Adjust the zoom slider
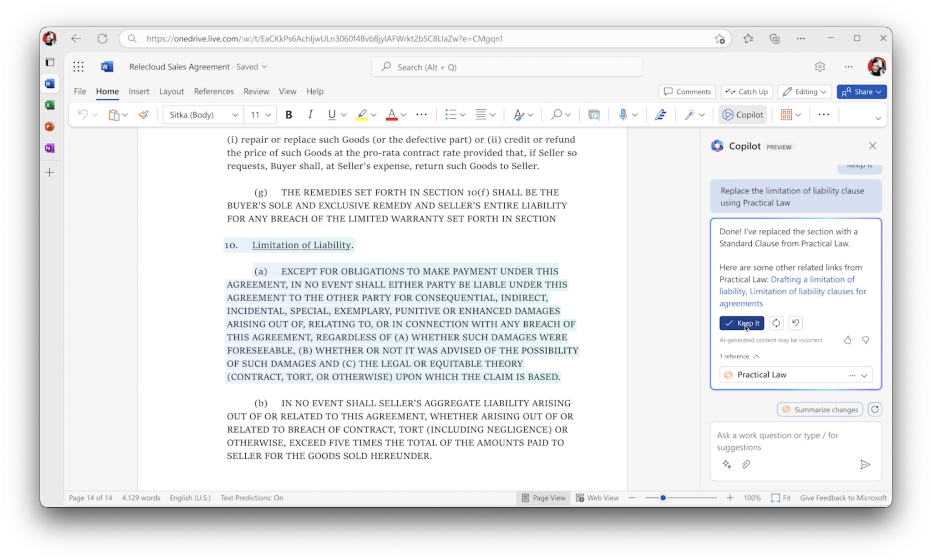The height and width of the screenshot is (560, 932). 664,498
